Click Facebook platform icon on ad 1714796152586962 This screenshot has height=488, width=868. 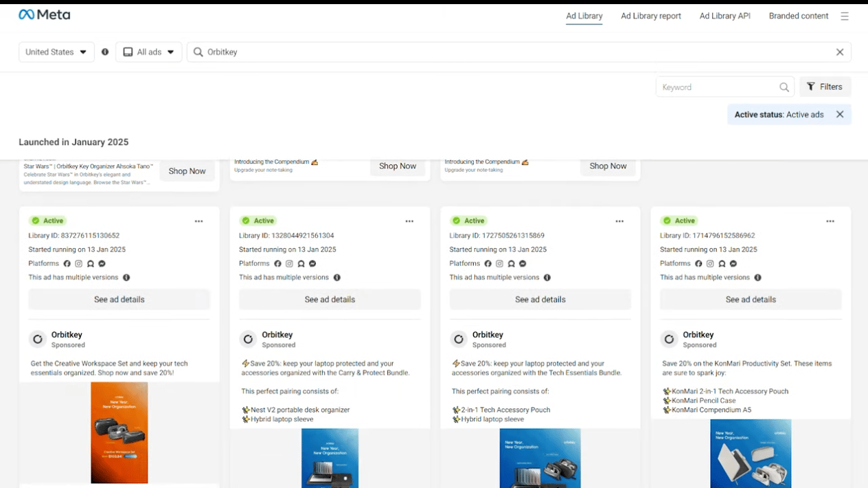(x=699, y=264)
